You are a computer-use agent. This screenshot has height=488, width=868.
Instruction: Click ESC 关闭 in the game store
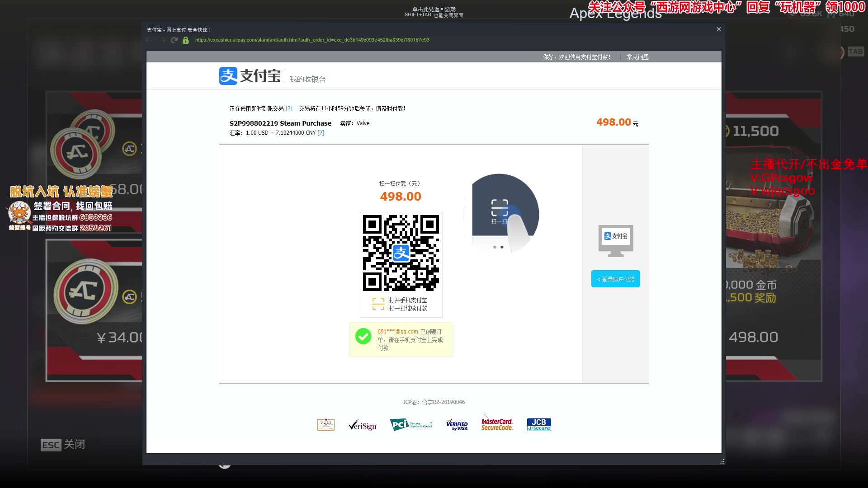63,445
